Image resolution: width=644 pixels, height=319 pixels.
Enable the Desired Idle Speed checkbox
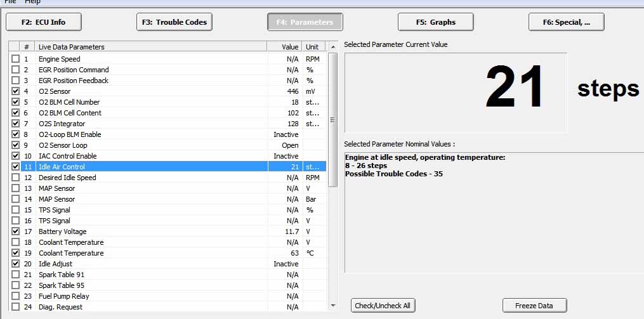coord(15,178)
